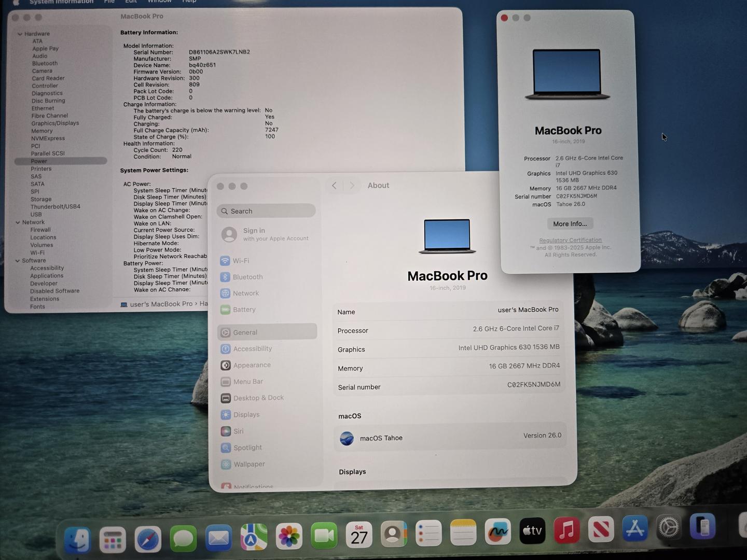
Task: Start FaceTime from the Dock
Action: [324, 535]
